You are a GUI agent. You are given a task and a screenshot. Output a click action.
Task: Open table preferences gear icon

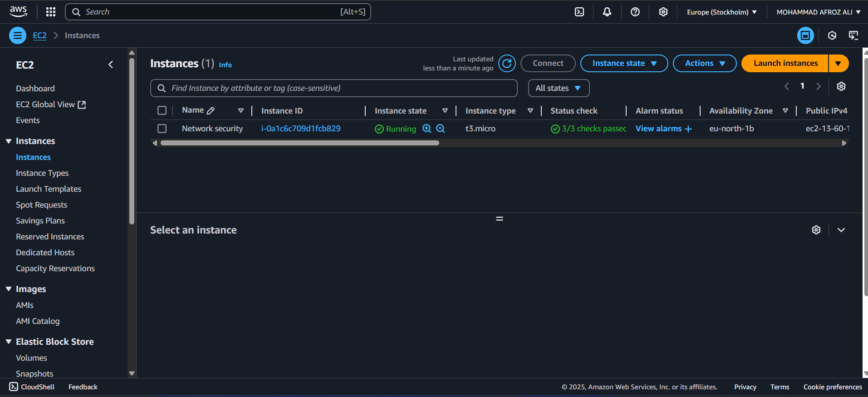click(841, 86)
